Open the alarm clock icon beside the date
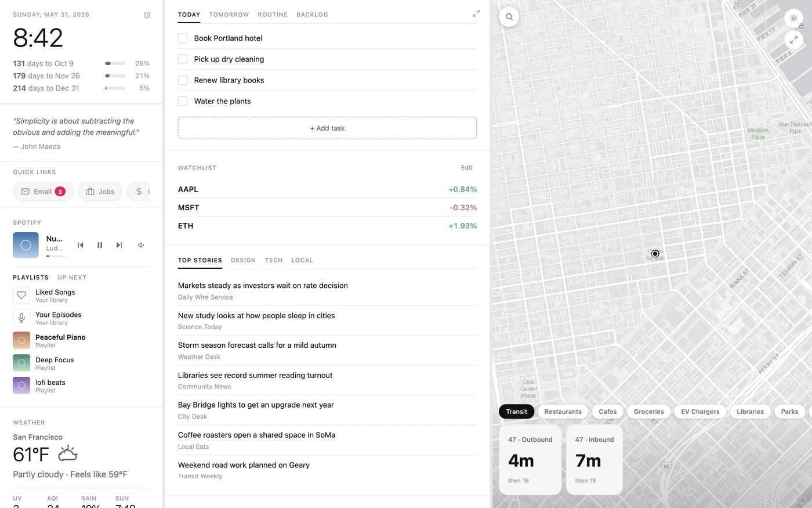Viewport: 812px width, 508px height. (x=147, y=15)
